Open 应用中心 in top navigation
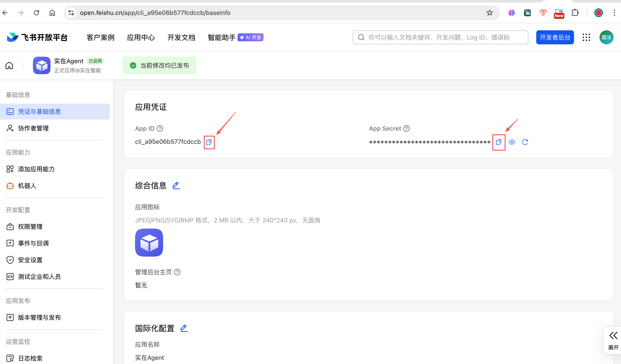 pyautogui.click(x=141, y=37)
